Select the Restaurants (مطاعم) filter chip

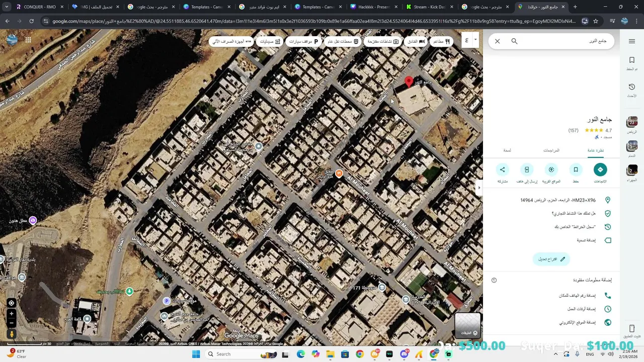(441, 41)
